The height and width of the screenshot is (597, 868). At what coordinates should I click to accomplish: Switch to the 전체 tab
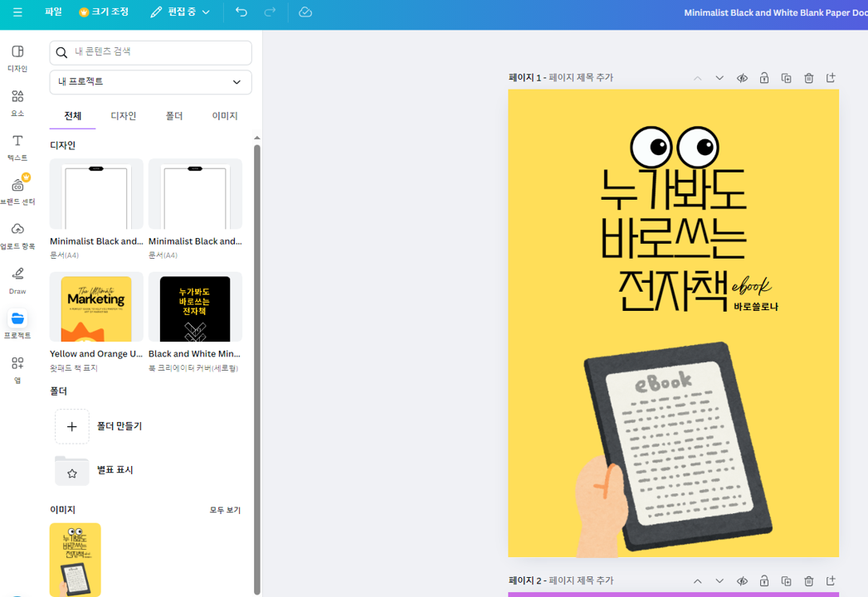coord(72,115)
